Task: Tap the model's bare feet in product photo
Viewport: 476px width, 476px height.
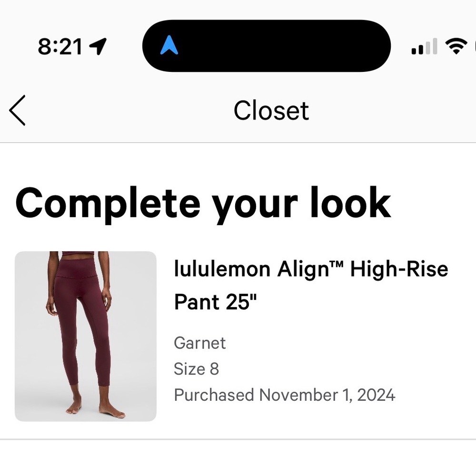Action: (x=95, y=409)
